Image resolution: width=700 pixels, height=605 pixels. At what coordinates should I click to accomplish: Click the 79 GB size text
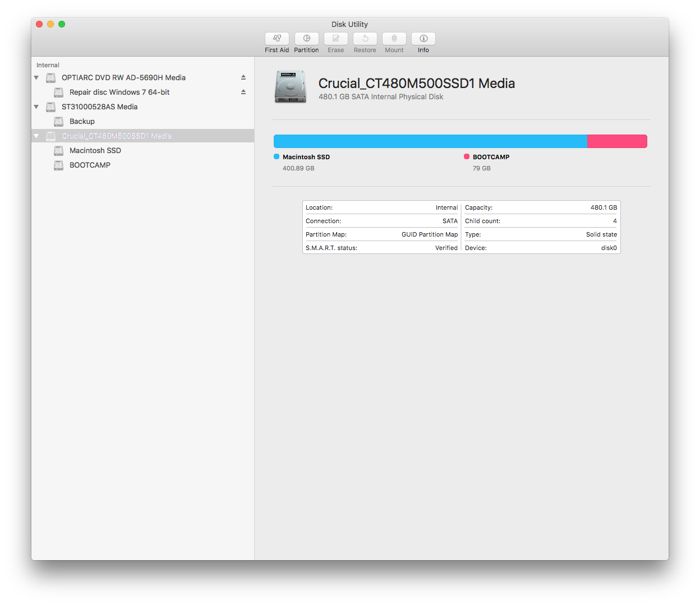point(482,168)
